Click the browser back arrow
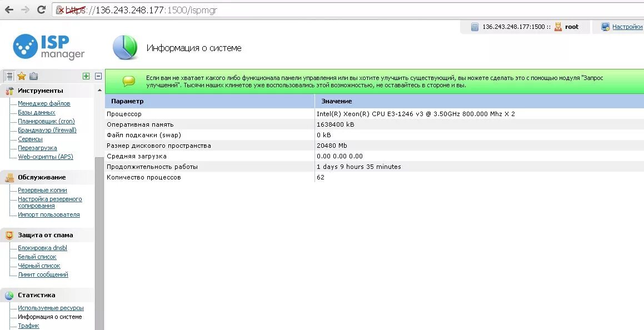 [x=9, y=10]
